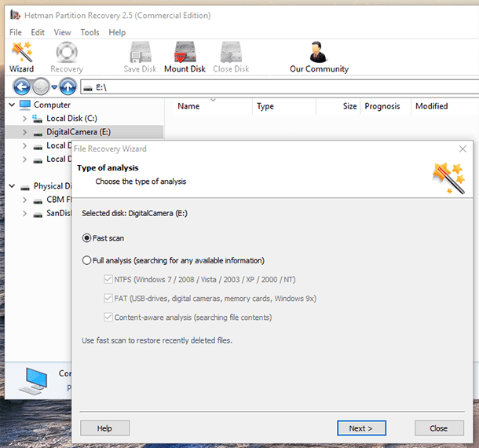Collapse the Computer tree node
Image resolution: width=479 pixels, height=448 pixels.
click(x=12, y=105)
